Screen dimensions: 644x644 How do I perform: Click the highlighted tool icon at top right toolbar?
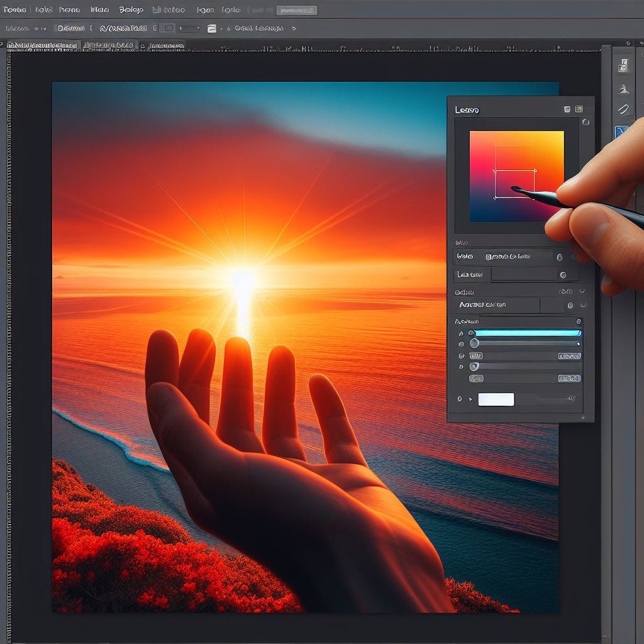click(x=621, y=130)
